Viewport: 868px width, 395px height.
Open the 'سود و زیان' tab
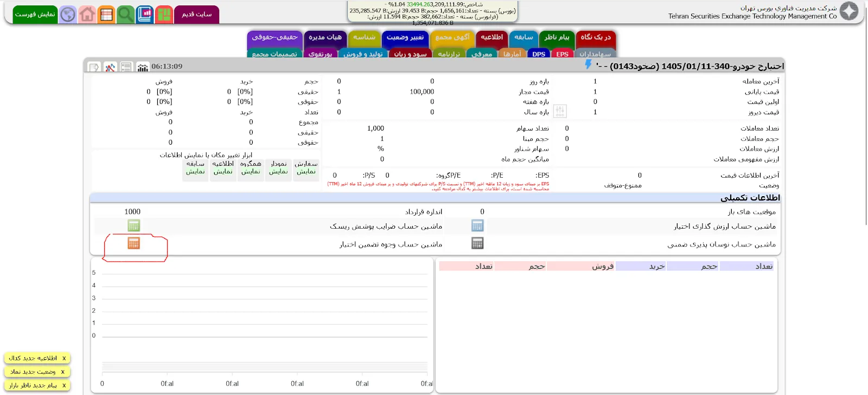(x=410, y=54)
